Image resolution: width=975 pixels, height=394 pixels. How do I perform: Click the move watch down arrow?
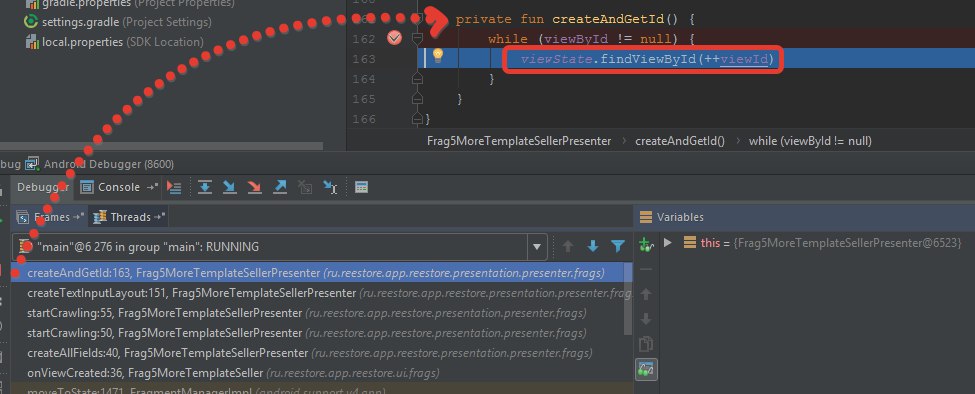646,319
